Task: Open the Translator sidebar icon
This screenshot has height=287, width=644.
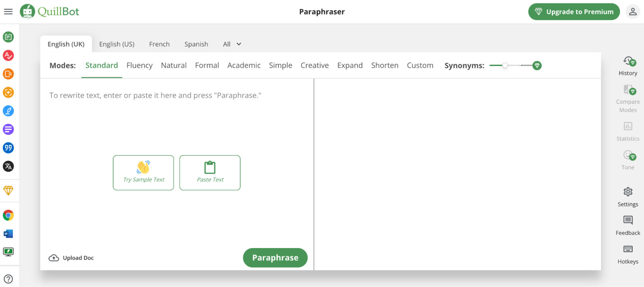Action: [x=8, y=166]
